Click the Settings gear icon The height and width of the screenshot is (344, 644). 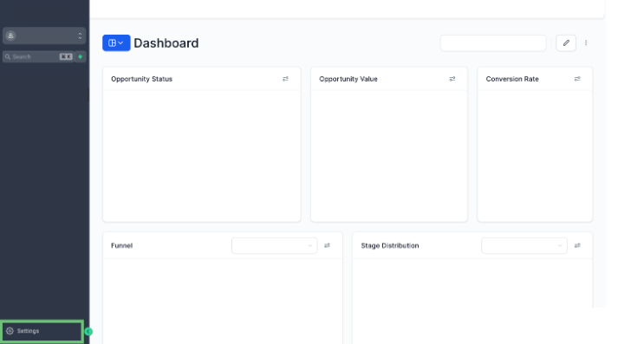click(10, 331)
